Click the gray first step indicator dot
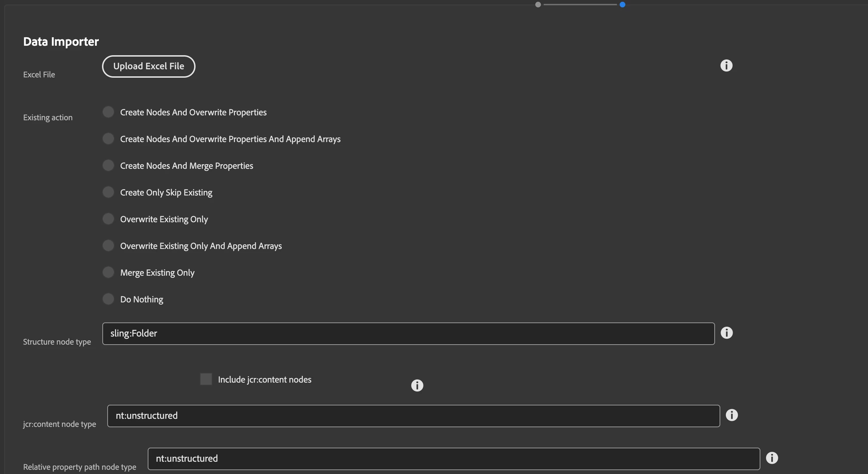The image size is (868, 474). tap(538, 5)
